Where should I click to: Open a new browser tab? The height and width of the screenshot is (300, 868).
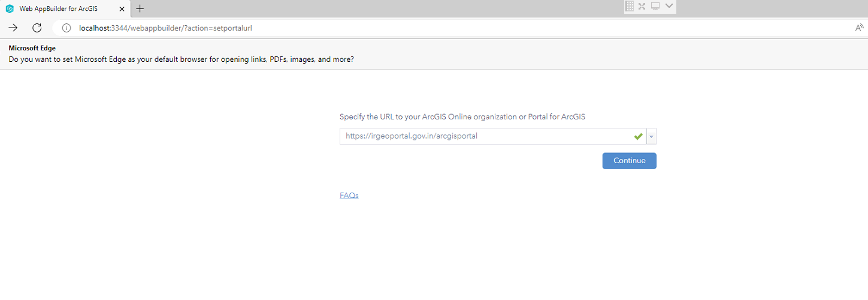click(140, 8)
